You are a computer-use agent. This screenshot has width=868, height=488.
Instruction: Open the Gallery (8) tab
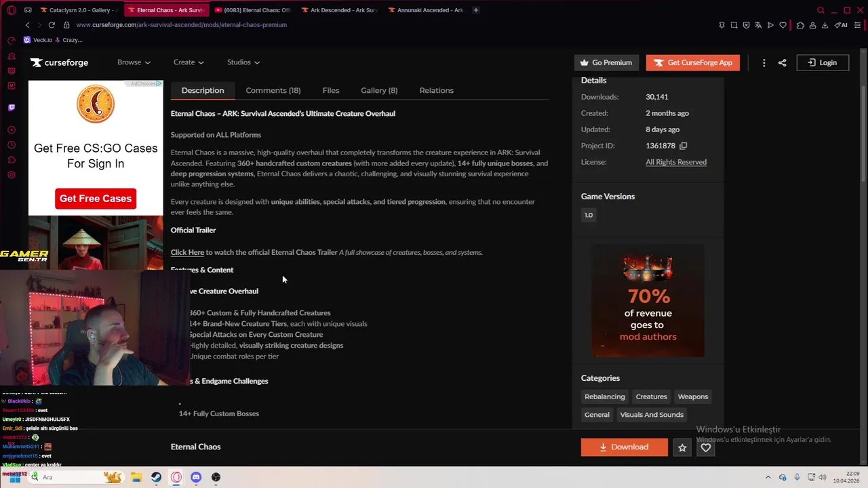tap(379, 90)
